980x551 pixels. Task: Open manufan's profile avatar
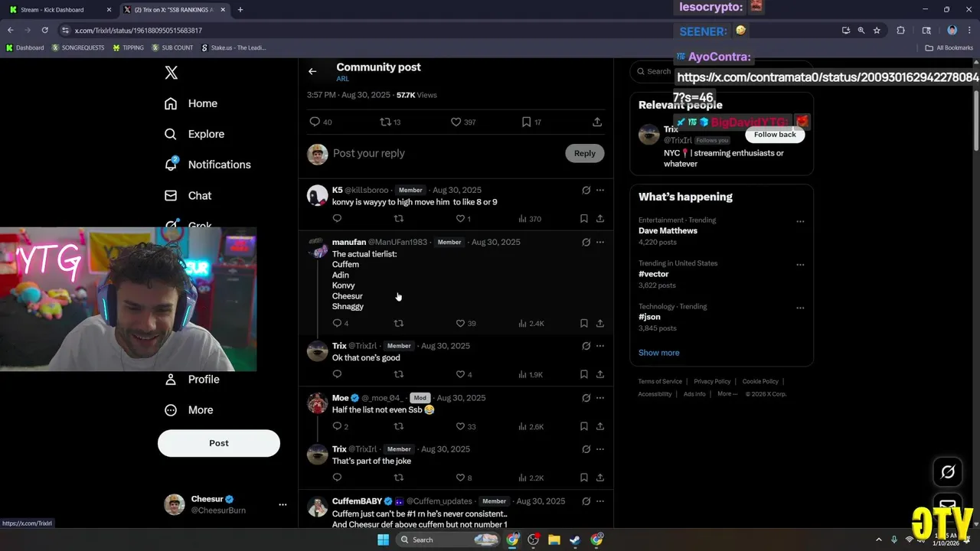(318, 248)
